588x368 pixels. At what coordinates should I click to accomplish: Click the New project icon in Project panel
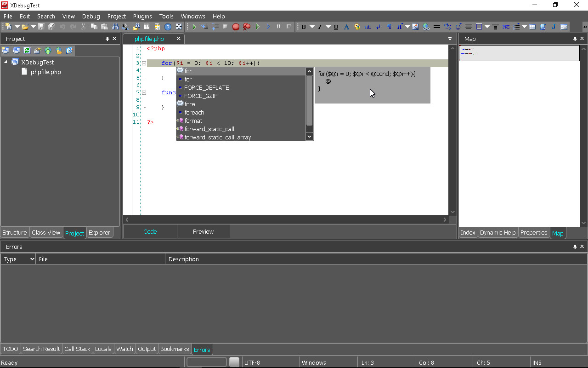pos(6,51)
